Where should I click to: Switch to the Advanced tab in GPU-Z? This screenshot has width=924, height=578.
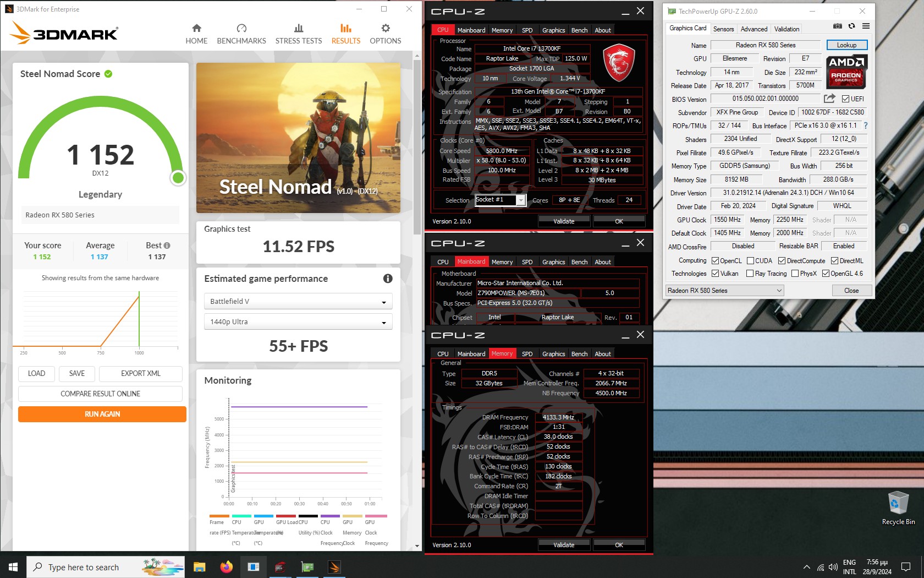(754, 29)
